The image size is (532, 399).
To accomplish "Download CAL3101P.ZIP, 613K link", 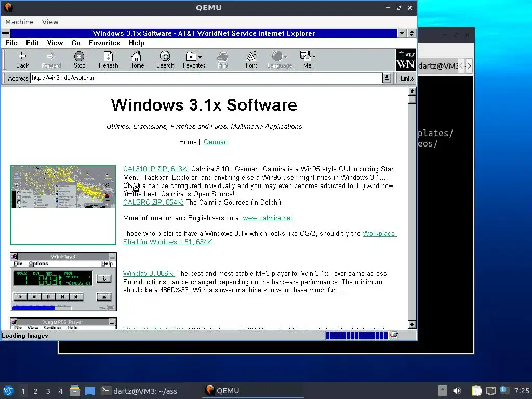I will 156,169.
